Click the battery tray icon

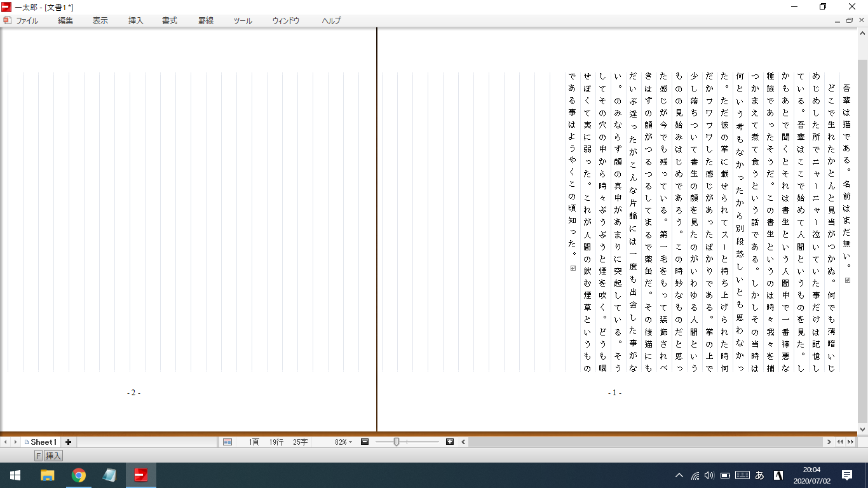[725, 475]
